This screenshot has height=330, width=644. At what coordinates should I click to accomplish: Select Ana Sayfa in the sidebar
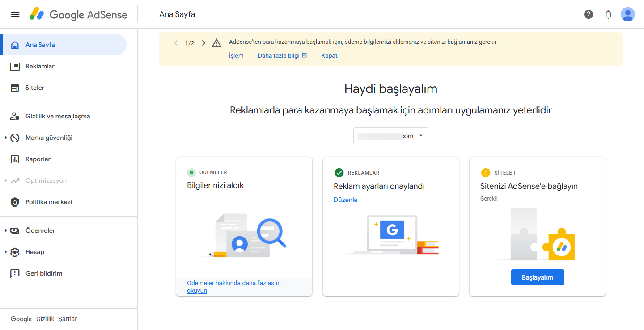(64, 45)
